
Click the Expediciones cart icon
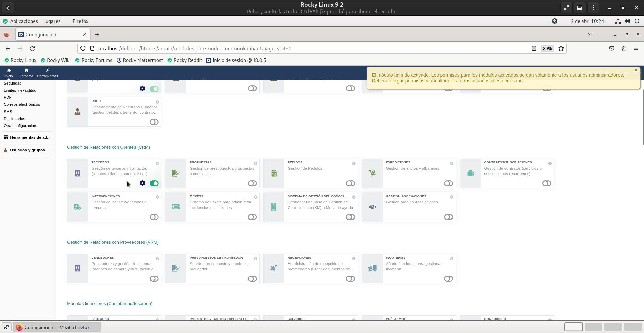tap(372, 173)
